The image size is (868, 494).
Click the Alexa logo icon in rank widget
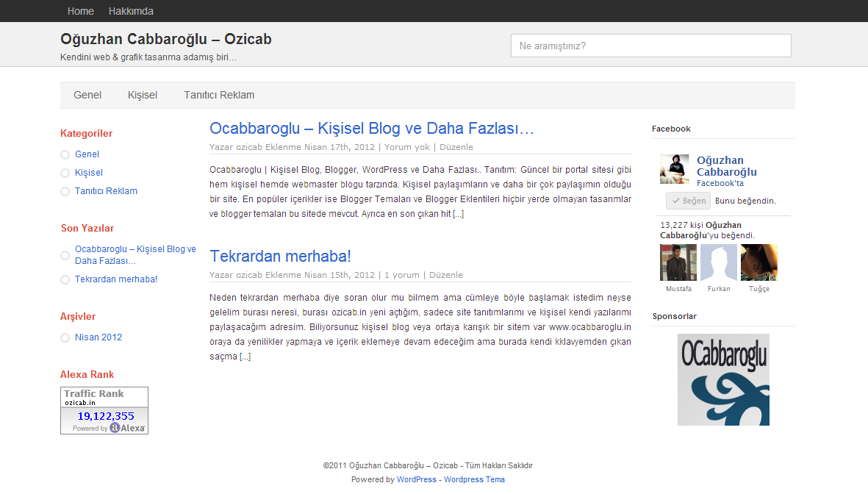(115, 428)
